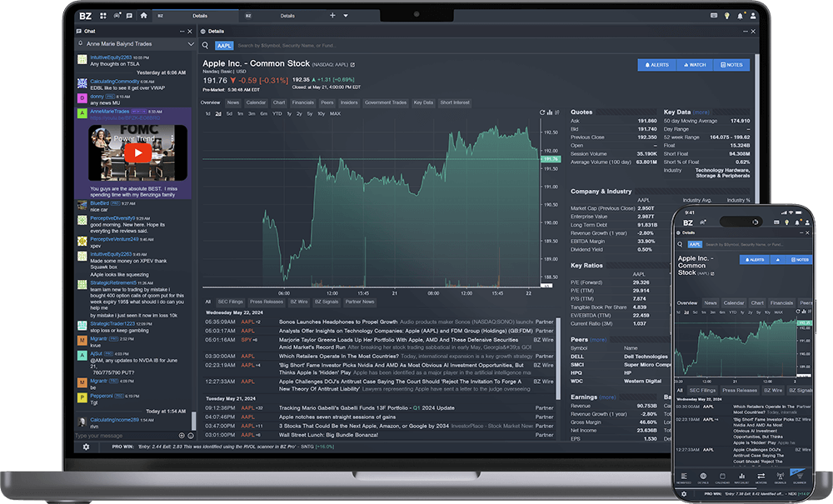This screenshot has width=833, height=504.
Task: Add a new workspace tab with plus icon
Action: click(x=332, y=15)
